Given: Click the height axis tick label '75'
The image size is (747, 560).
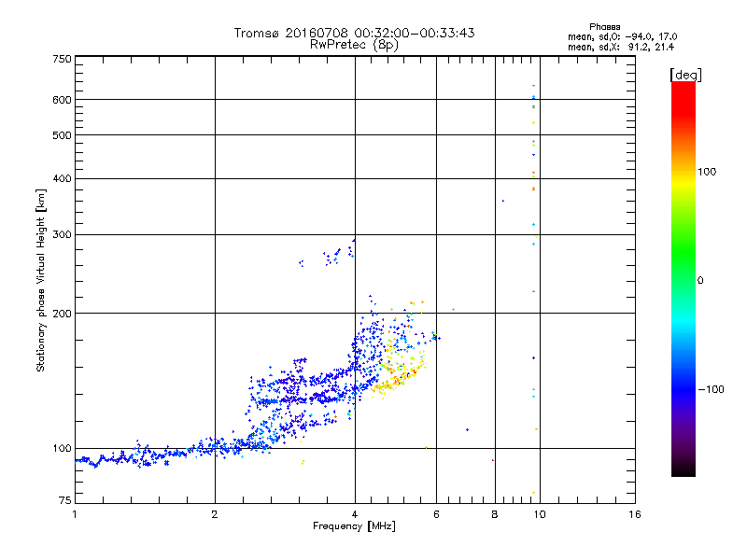Looking at the screenshot, I should [65, 500].
